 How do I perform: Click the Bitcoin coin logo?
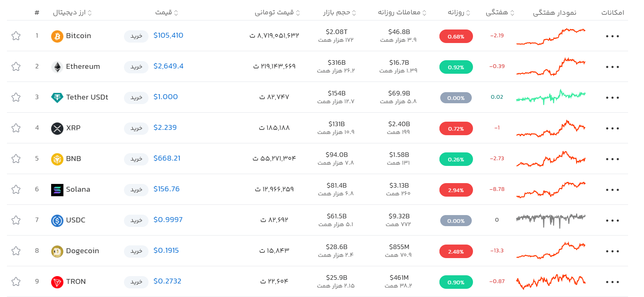click(57, 36)
